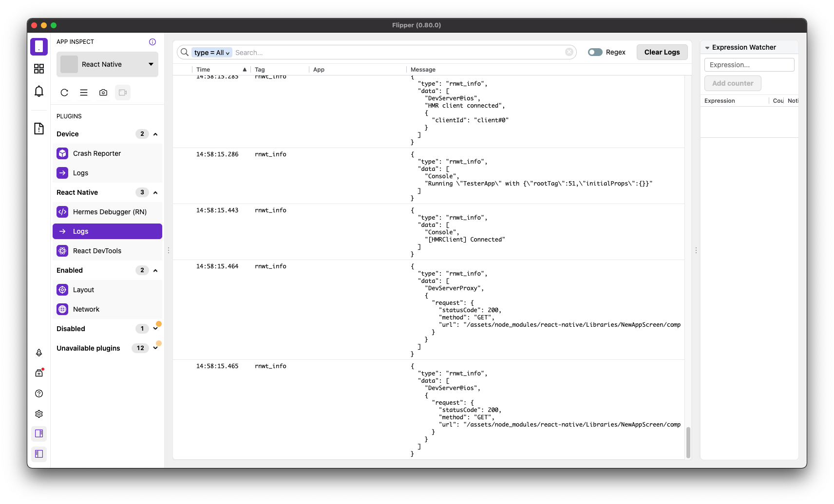Open the Plugin Manager grid icon
This screenshot has width=834, height=504.
pos(39,69)
